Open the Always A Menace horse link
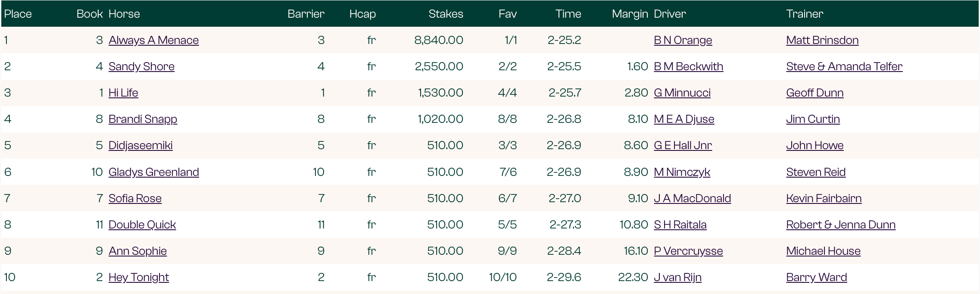980x294 pixels. click(x=153, y=40)
